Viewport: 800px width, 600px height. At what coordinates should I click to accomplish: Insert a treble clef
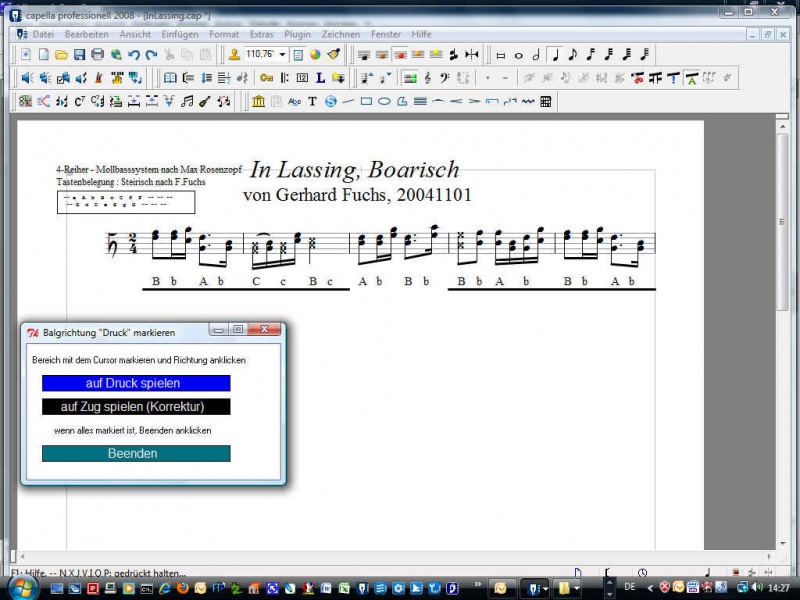coord(428,78)
